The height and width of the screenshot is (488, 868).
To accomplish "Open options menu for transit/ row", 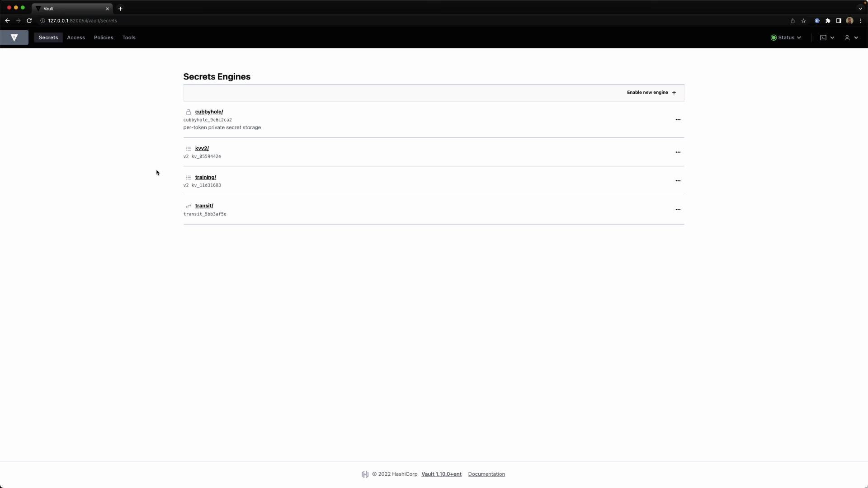I will 678,210.
